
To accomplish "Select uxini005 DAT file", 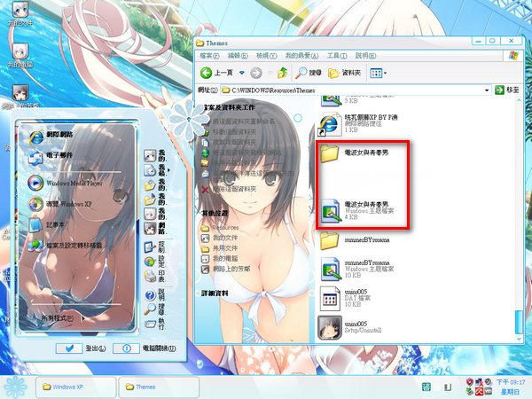I will coord(346,298).
